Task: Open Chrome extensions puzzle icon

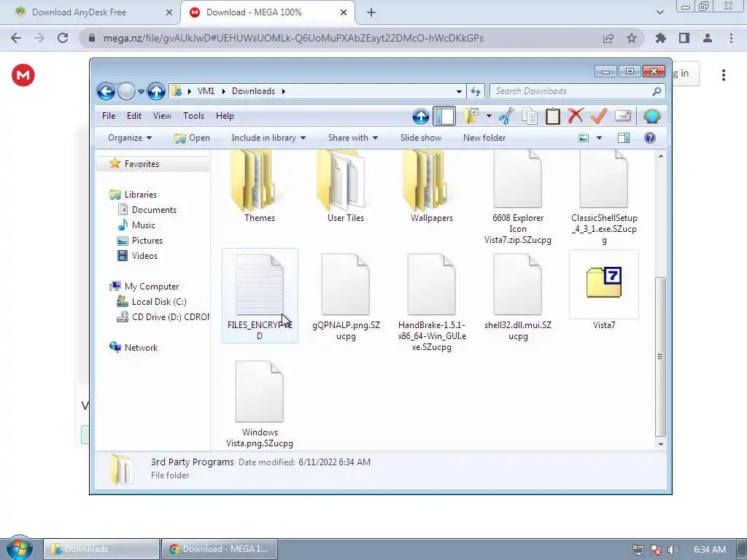Action: [661, 38]
